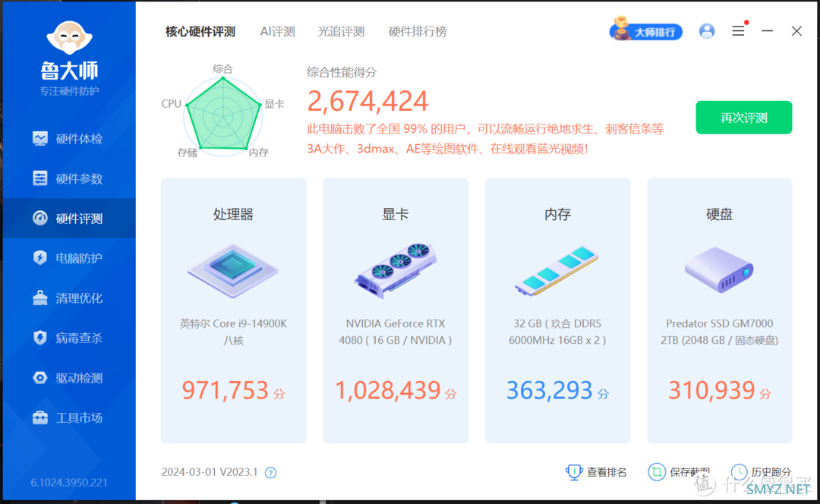The image size is (820, 504).
Task: Click the 英特尔 Core i9-14900K text
Action: tap(233, 332)
